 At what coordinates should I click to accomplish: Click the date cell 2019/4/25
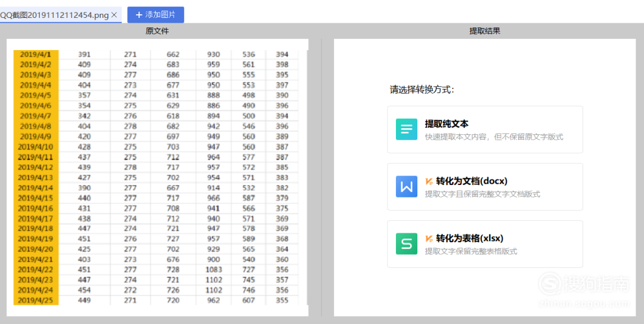click(36, 300)
